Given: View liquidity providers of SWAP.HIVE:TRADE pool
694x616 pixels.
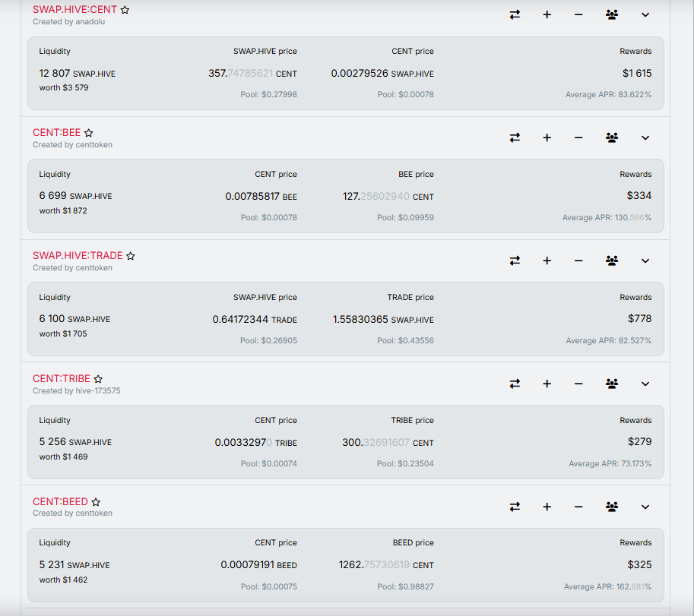Looking at the screenshot, I should point(612,261).
